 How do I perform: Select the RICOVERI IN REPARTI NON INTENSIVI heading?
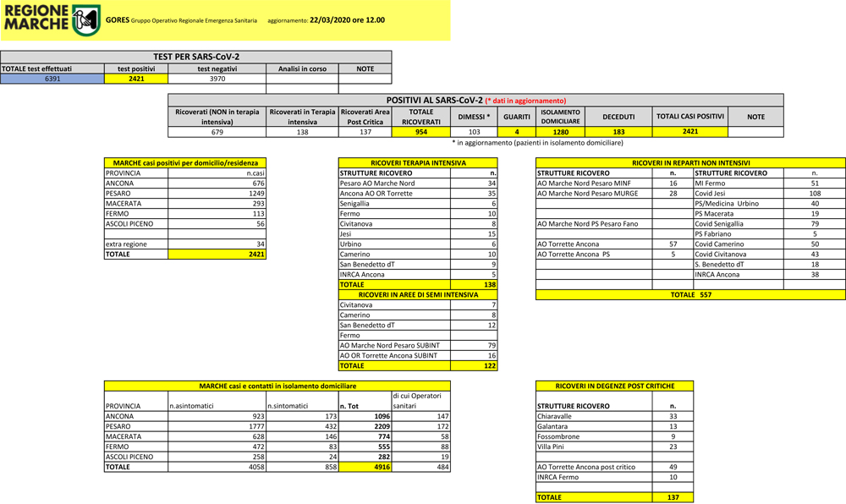pos(690,162)
